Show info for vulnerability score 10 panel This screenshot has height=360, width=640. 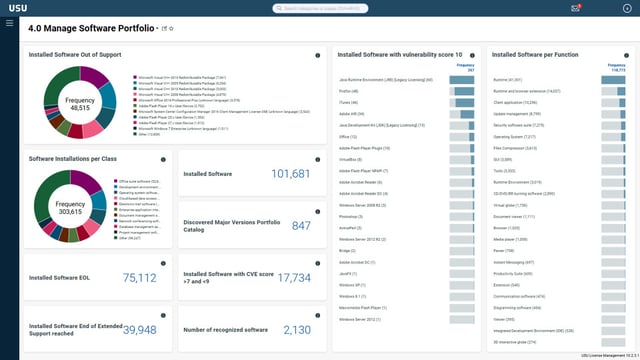pos(472,56)
